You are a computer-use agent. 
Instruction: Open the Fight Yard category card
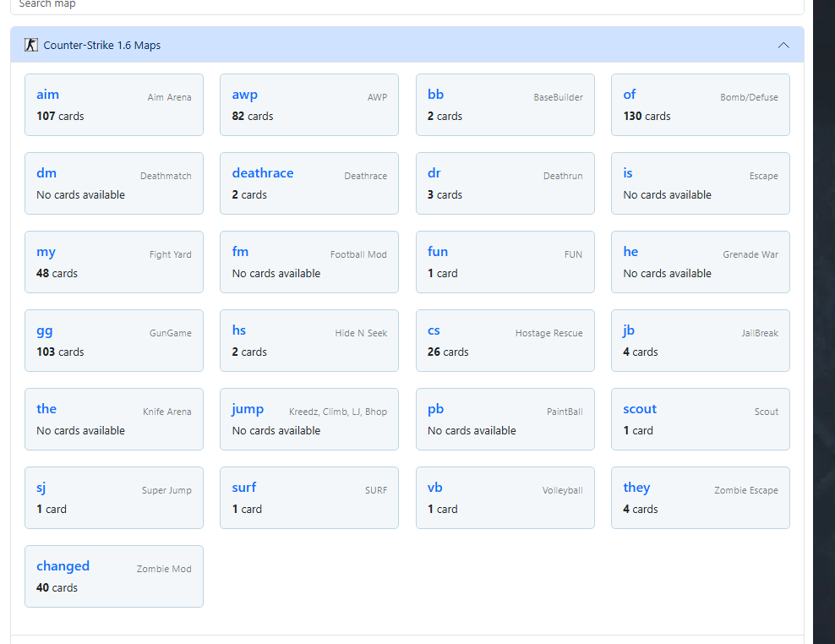click(x=113, y=262)
